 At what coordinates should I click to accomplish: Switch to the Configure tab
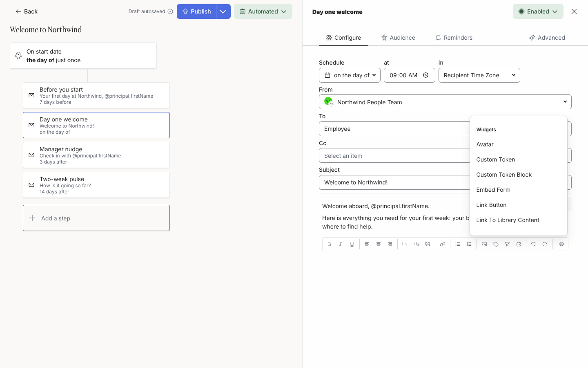tap(343, 38)
